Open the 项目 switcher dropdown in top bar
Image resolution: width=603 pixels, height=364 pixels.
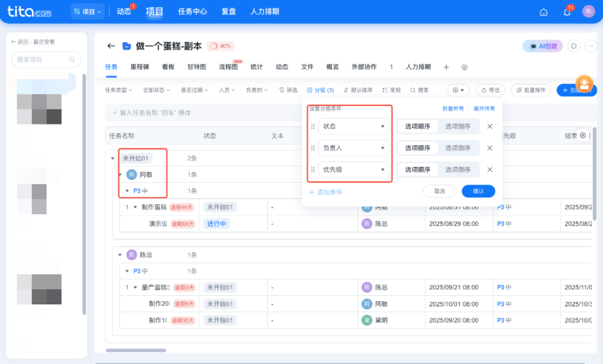88,12
